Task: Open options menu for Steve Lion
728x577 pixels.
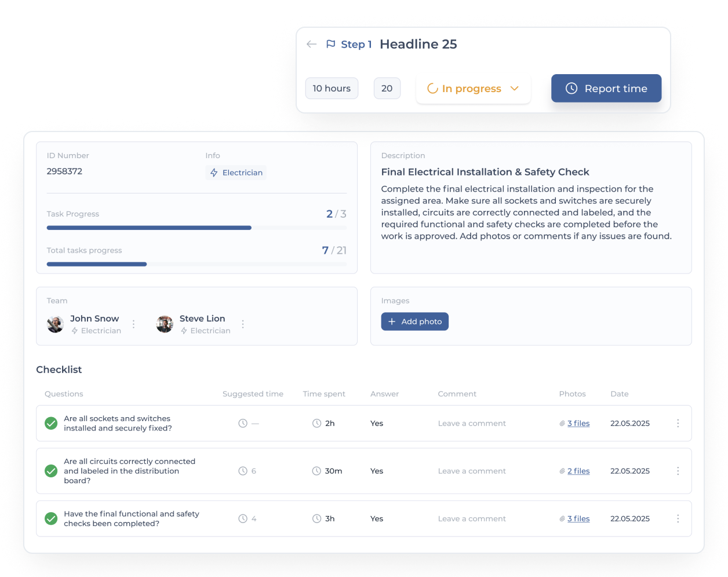Action: 243,324
